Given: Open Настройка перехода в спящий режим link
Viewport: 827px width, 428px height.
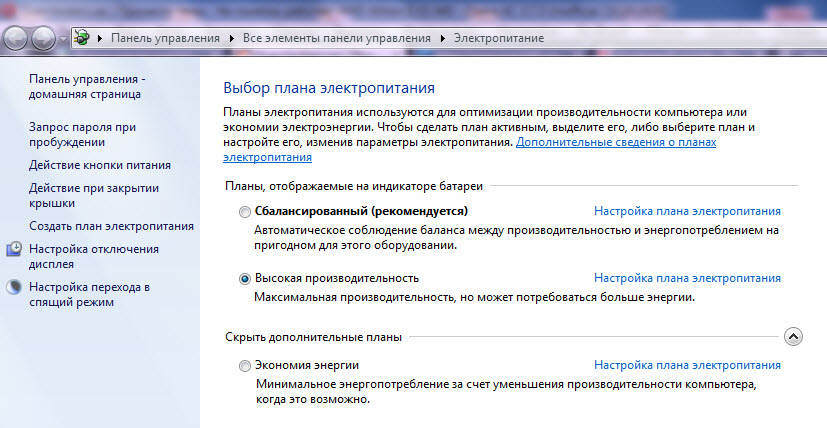Looking at the screenshot, I should tap(89, 294).
